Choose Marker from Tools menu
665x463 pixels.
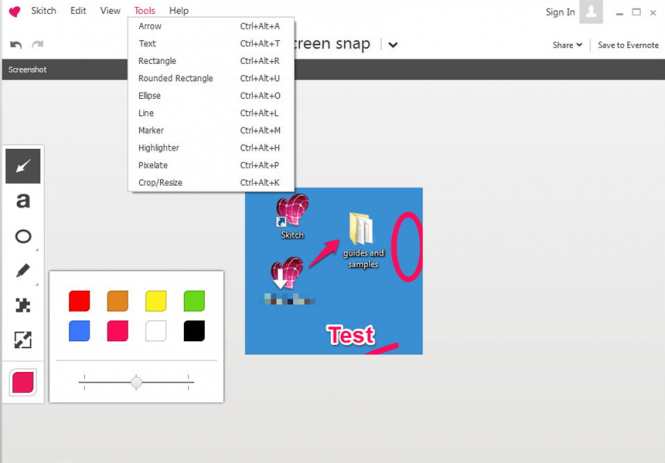click(x=211, y=131)
